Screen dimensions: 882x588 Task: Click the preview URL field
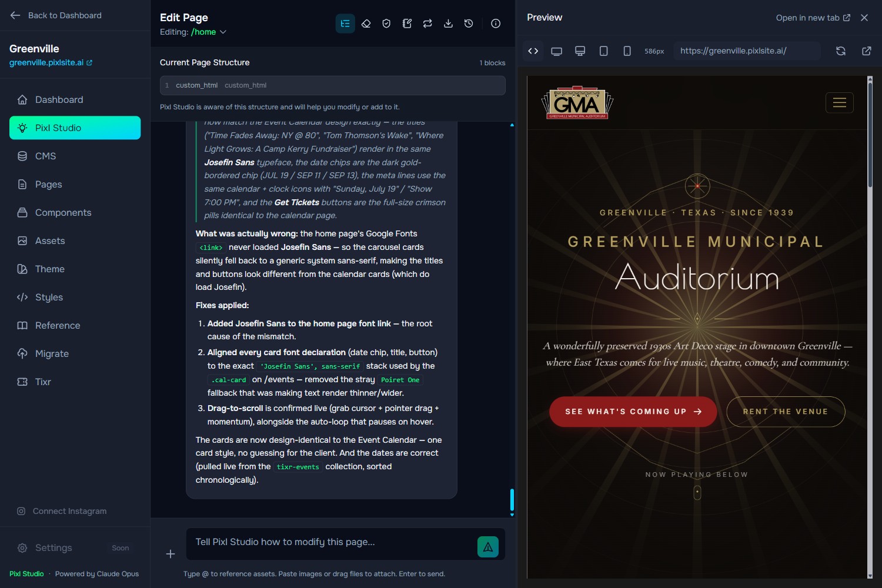tap(747, 51)
